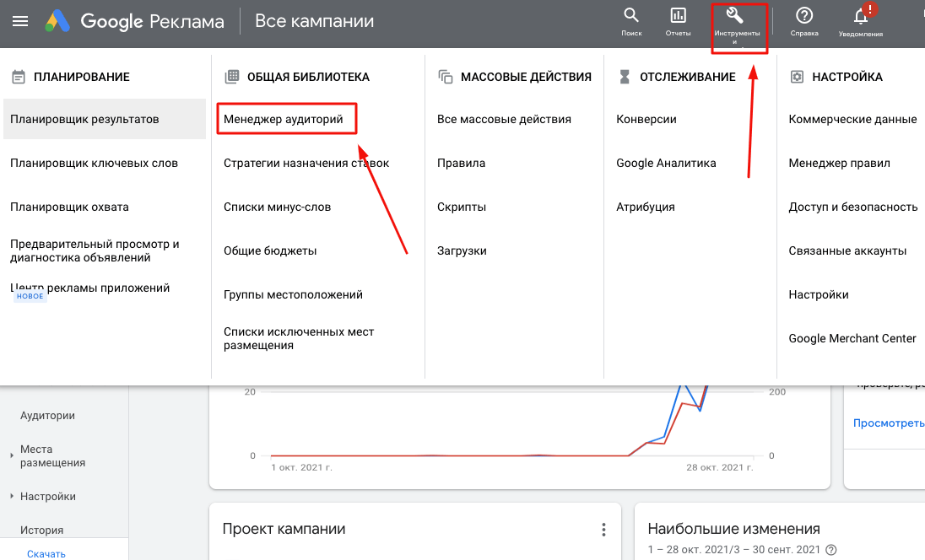
Task: Click the Все кампании title
Action: click(x=315, y=21)
